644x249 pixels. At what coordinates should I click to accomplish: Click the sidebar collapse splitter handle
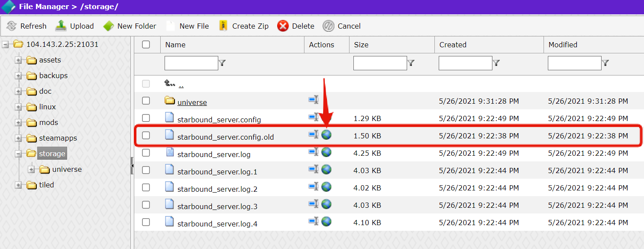pyautogui.click(x=132, y=166)
